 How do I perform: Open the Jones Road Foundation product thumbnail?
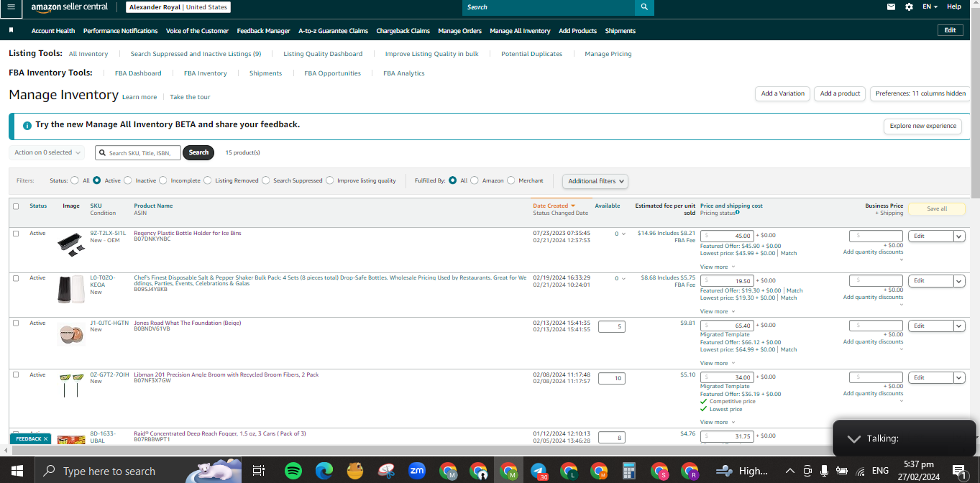[71, 334]
